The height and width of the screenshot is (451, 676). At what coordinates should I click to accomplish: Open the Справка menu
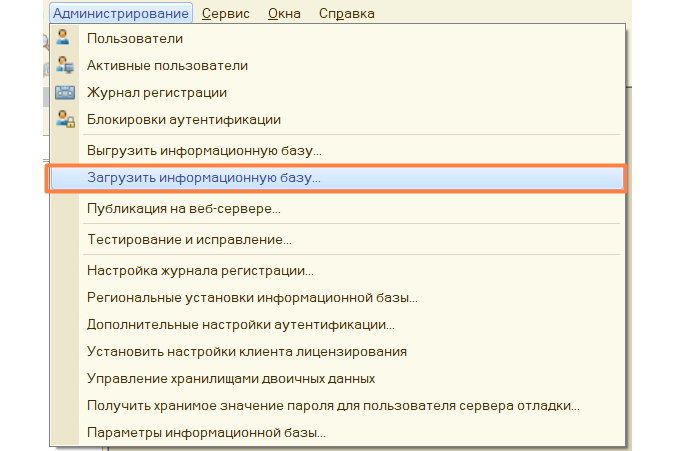coord(347,13)
